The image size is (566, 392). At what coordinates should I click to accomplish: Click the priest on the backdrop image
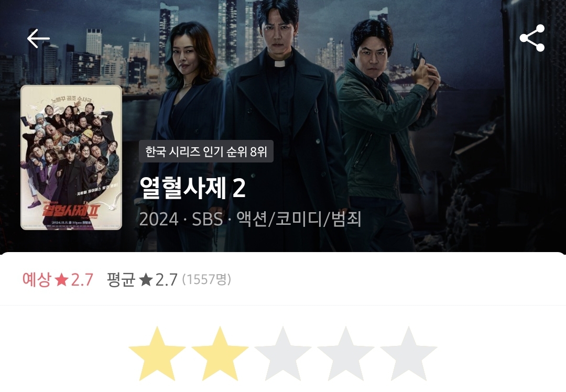click(281, 119)
